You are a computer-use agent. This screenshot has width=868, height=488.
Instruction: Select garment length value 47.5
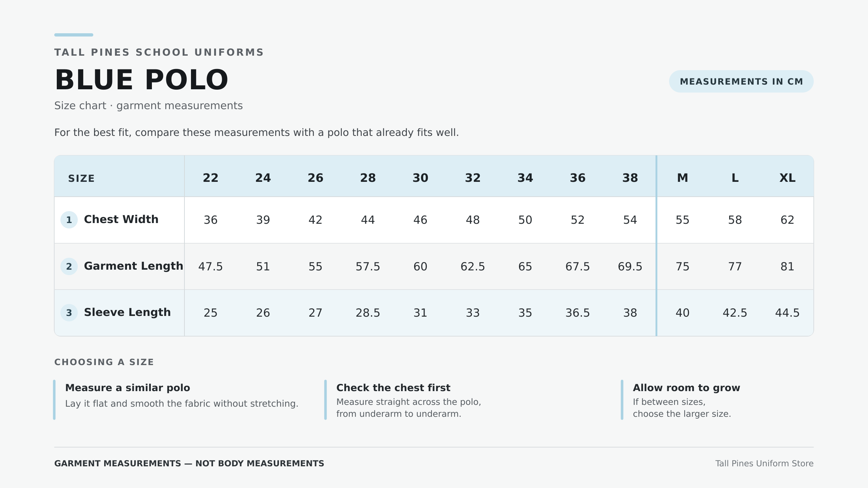tap(210, 266)
